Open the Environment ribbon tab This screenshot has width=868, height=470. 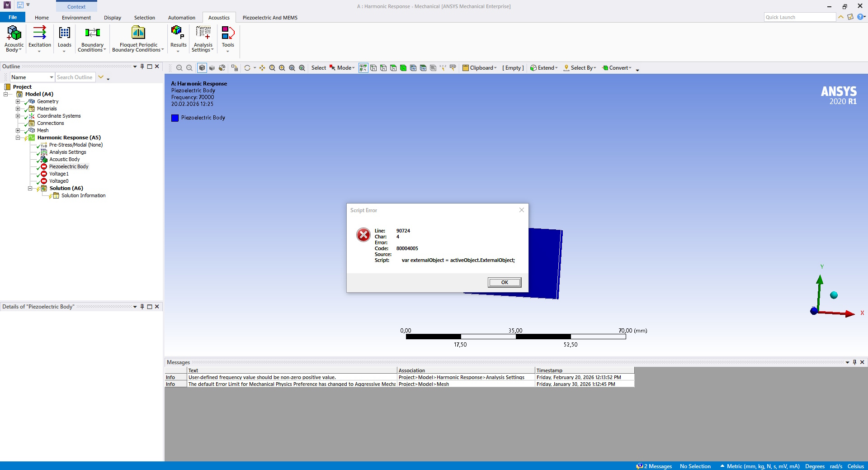tap(76, 18)
